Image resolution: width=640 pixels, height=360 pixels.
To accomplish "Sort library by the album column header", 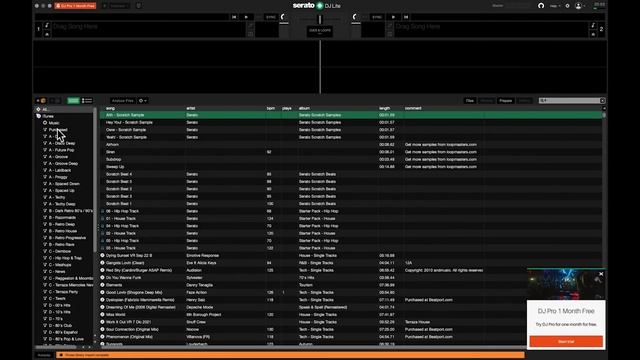I will click(x=304, y=108).
